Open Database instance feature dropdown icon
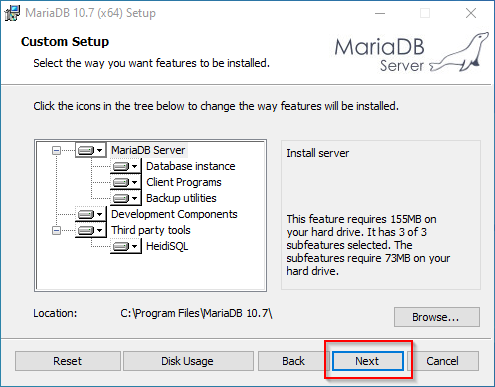Viewport: 495px width, 387px height. [x=126, y=166]
